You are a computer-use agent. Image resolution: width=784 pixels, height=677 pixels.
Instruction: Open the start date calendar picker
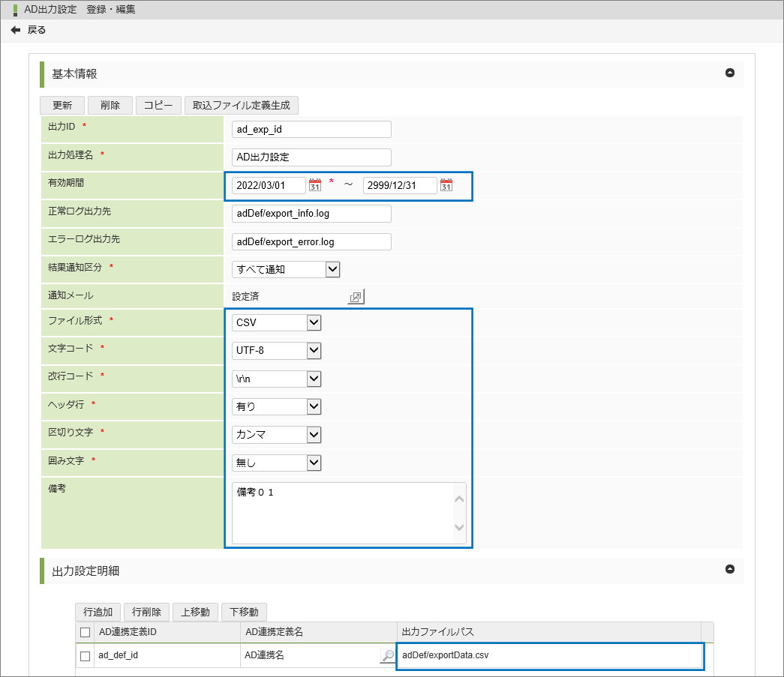(x=315, y=185)
